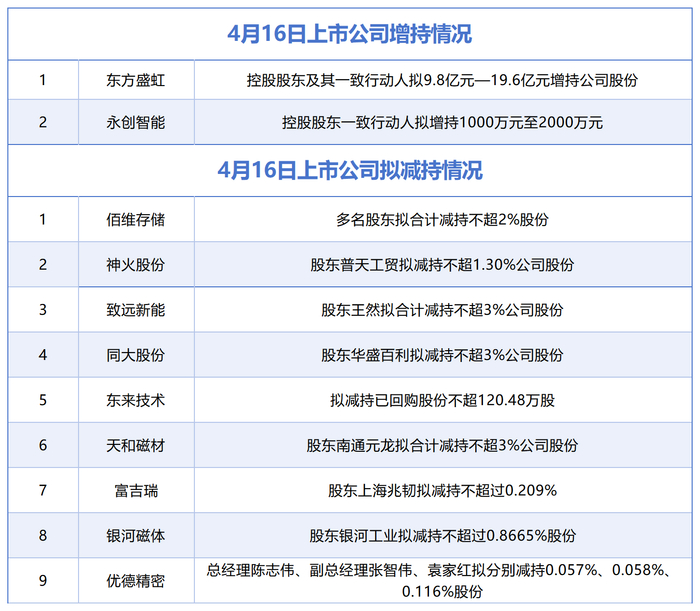This screenshot has width=700, height=611.
Task: Click the 优德精密 description mentioning 总经理陈志伟
Action: (x=440, y=581)
